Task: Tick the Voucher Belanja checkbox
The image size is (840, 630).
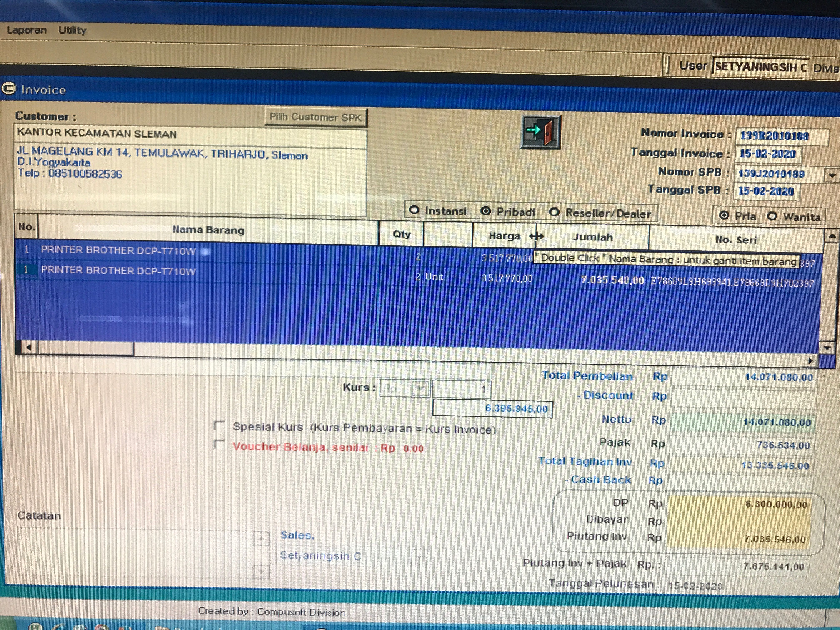Action: point(219,444)
